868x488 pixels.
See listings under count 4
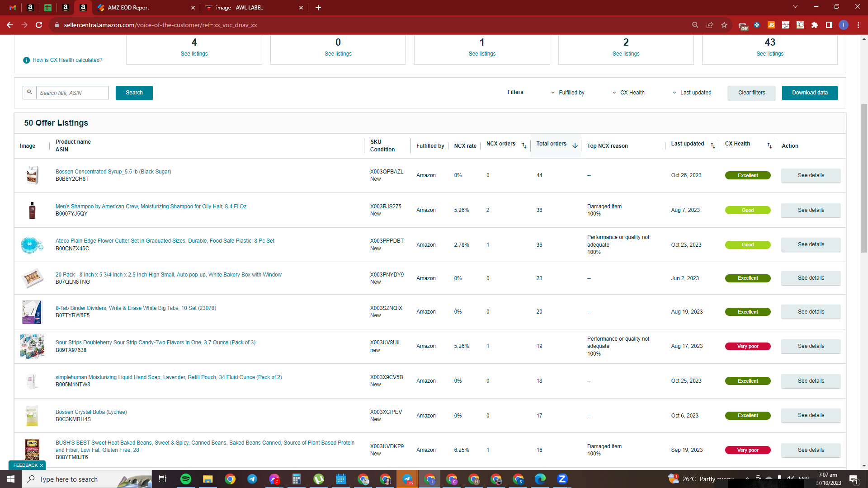[194, 54]
